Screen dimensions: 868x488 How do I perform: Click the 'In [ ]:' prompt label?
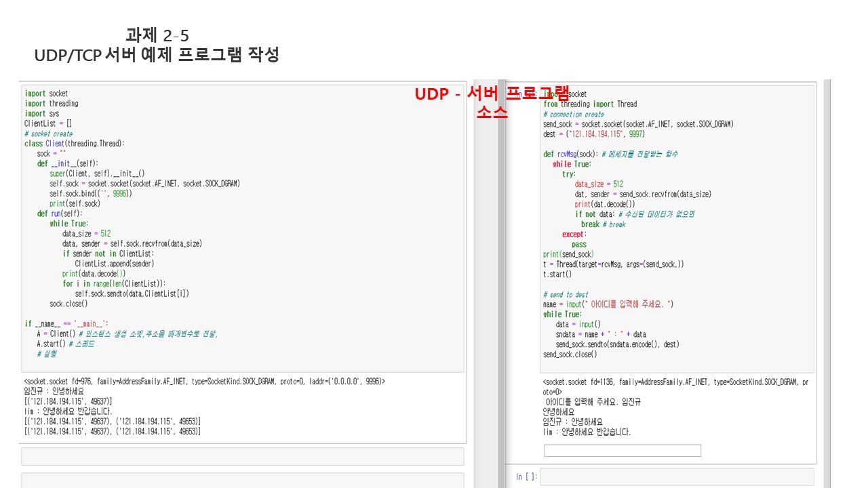tap(526, 477)
